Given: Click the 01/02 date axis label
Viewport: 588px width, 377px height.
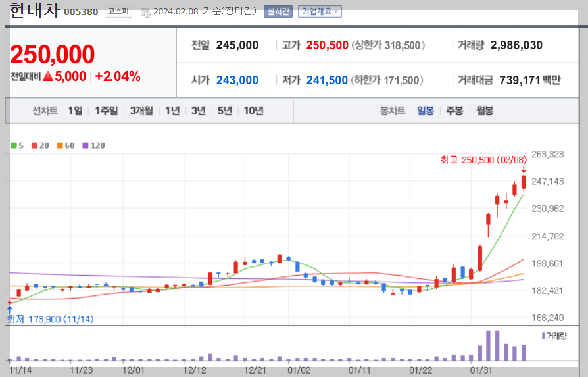Looking at the screenshot, I should pyautogui.click(x=299, y=370).
